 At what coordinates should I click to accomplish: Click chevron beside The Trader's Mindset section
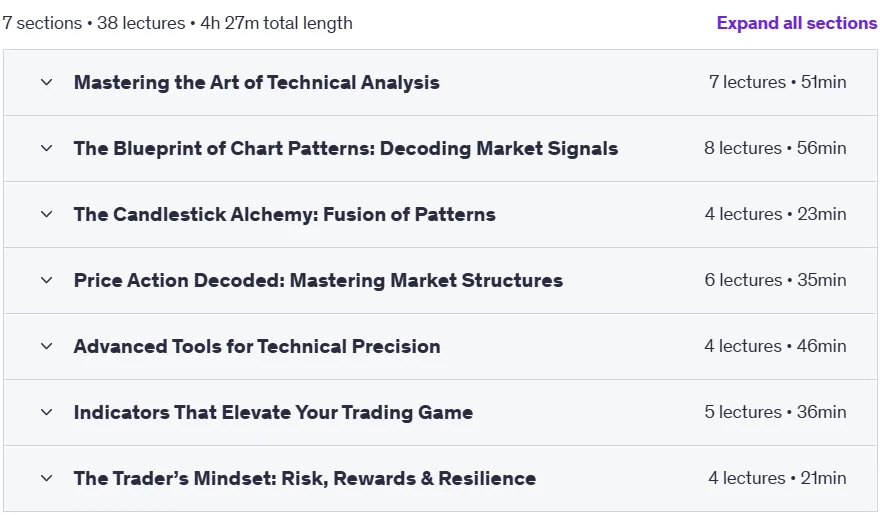(x=47, y=479)
